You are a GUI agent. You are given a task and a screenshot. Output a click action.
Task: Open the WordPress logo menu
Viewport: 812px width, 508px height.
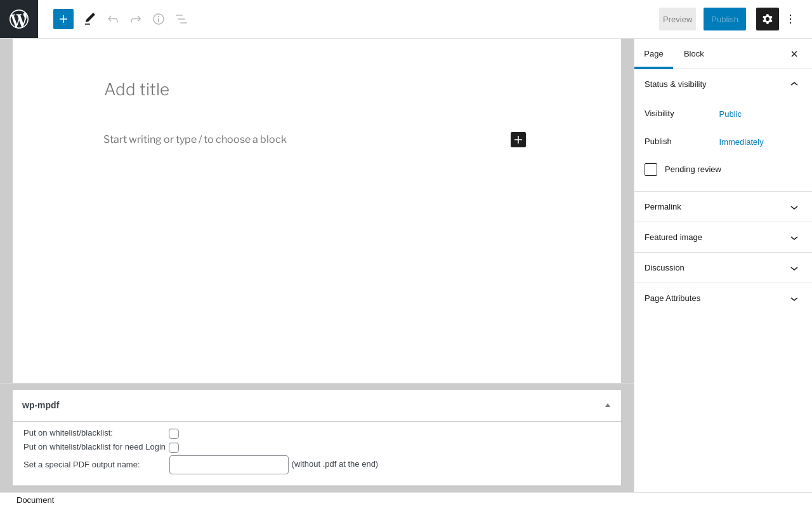pyautogui.click(x=19, y=19)
